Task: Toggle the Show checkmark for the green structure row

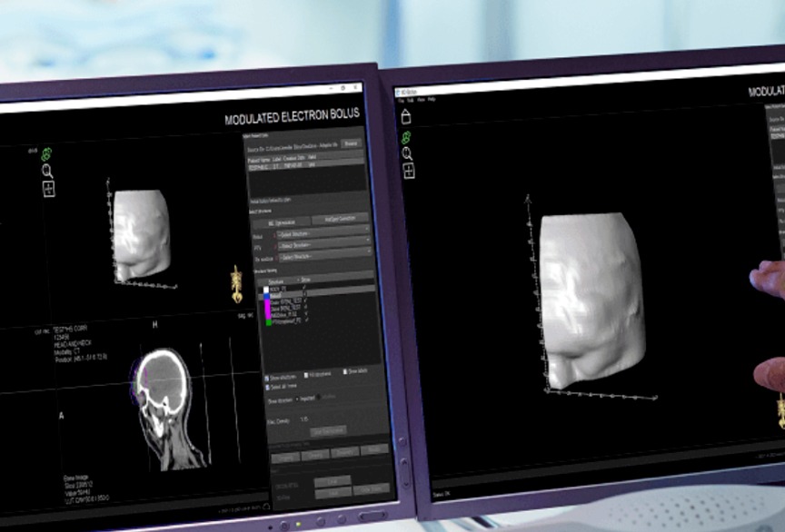Action: pyautogui.click(x=307, y=320)
